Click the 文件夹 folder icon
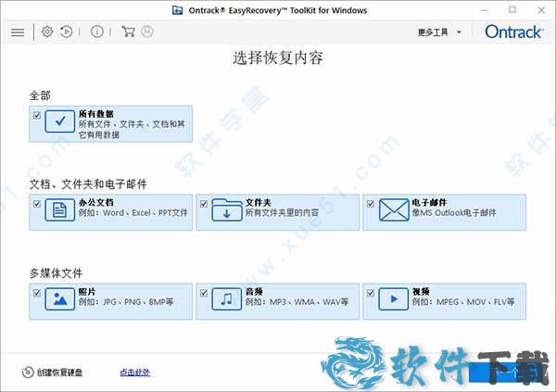 click(x=227, y=210)
